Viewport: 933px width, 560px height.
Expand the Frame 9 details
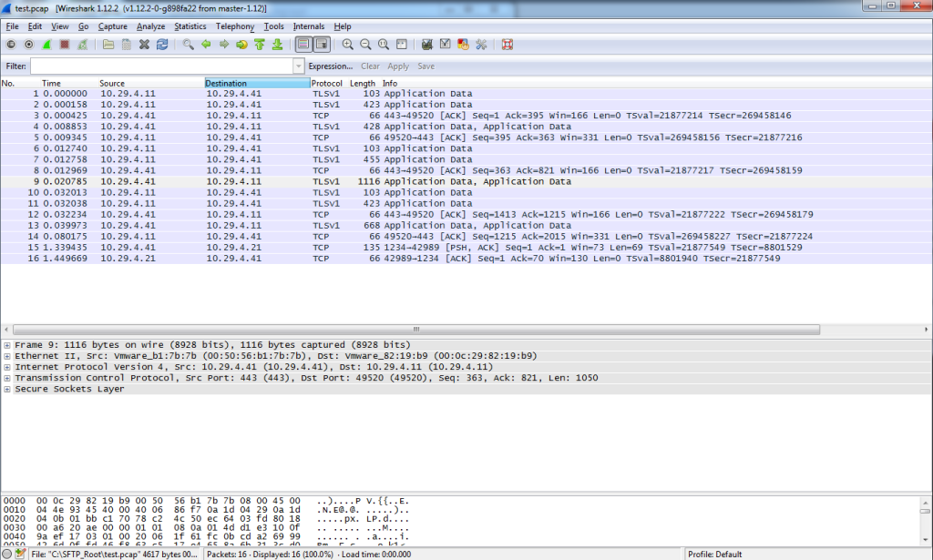(x=7, y=345)
